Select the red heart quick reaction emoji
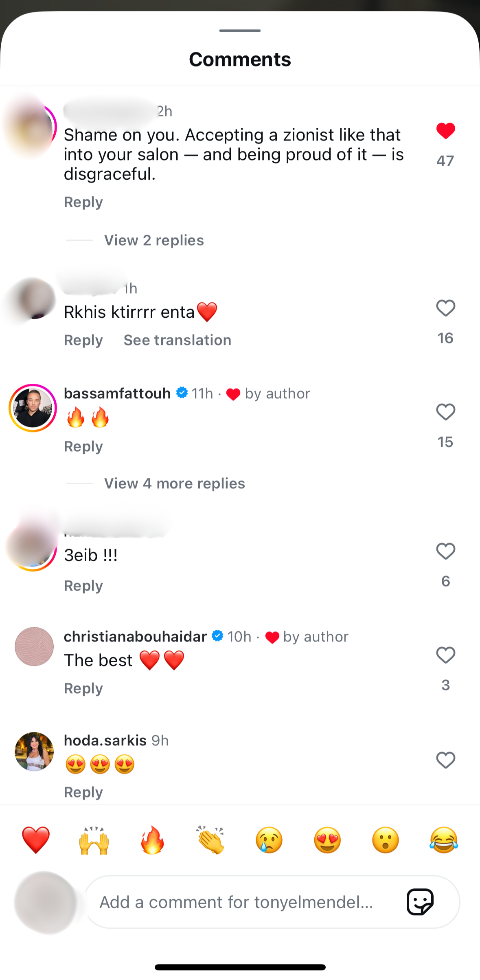This screenshot has height=980, width=480. (x=34, y=839)
